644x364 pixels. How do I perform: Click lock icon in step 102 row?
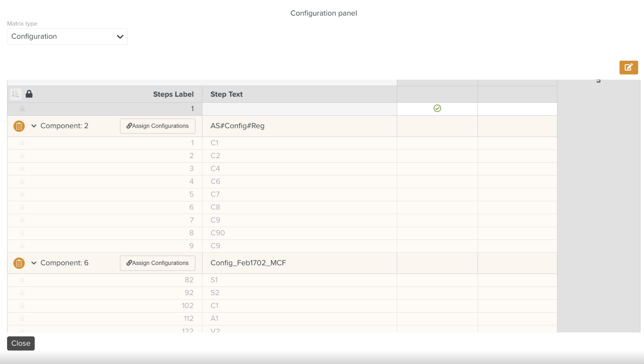[x=22, y=306]
